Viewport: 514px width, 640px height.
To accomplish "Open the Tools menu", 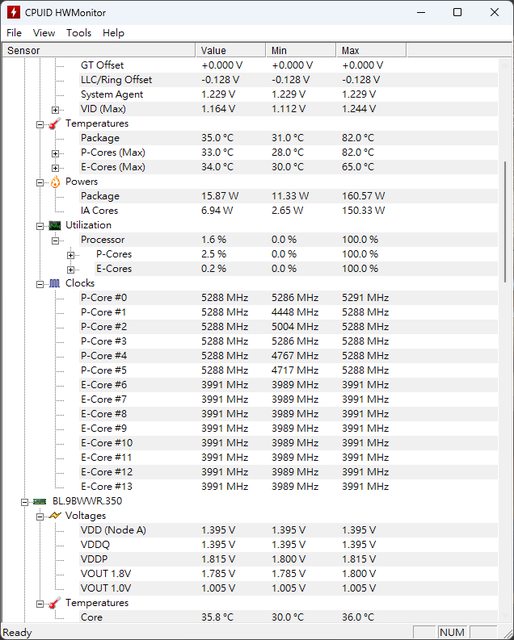I will coord(79,33).
